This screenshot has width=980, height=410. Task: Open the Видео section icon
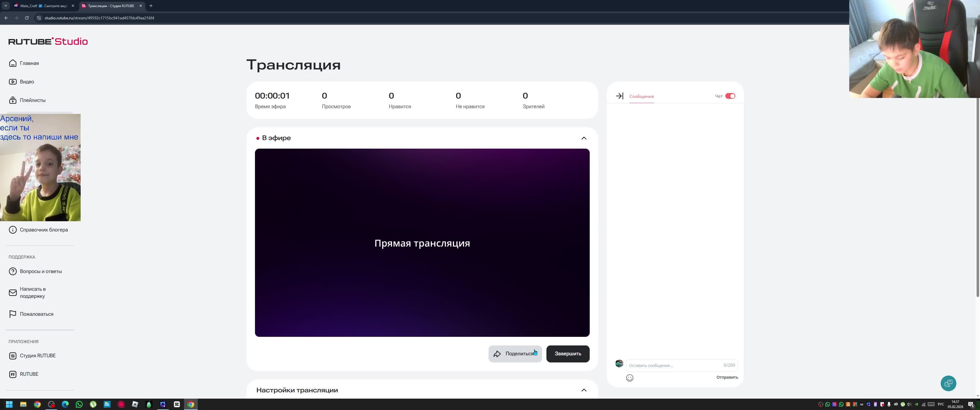pyautogui.click(x=13, y=82)
